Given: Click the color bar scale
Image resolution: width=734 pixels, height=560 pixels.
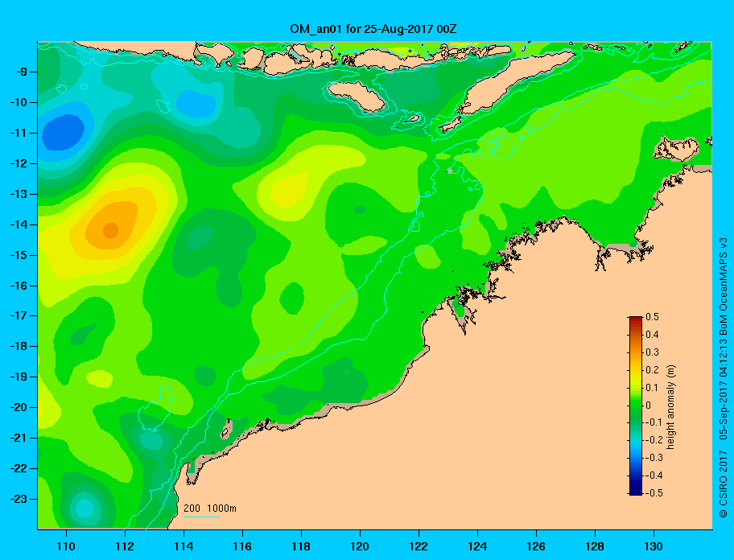Looking at the screenshot, I should point(636,406).
